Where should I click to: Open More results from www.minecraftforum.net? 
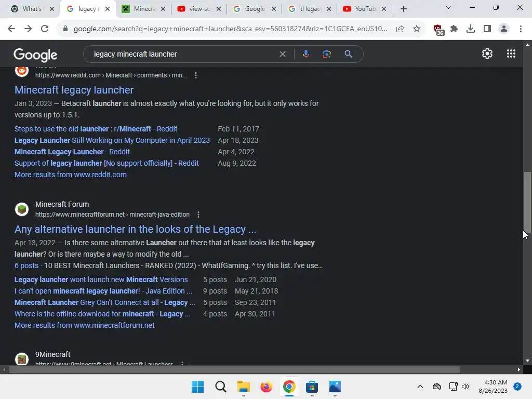tap(85, 325)
